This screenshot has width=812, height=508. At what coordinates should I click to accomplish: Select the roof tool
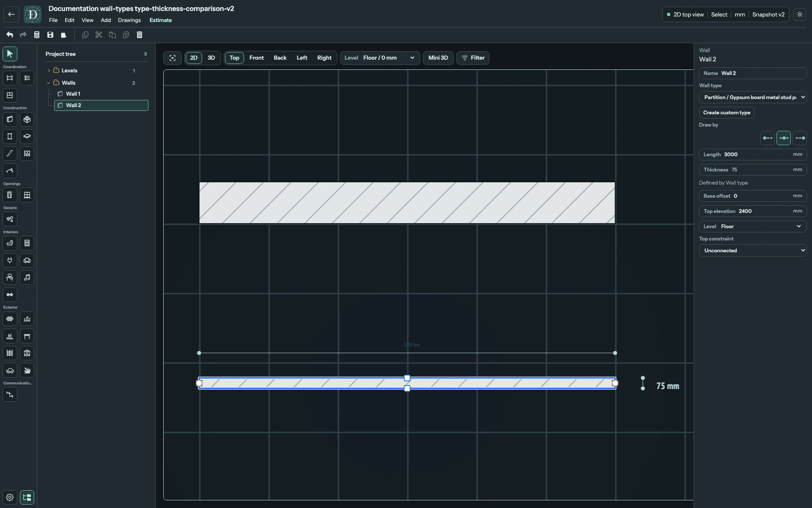click(x=10, y=171)
